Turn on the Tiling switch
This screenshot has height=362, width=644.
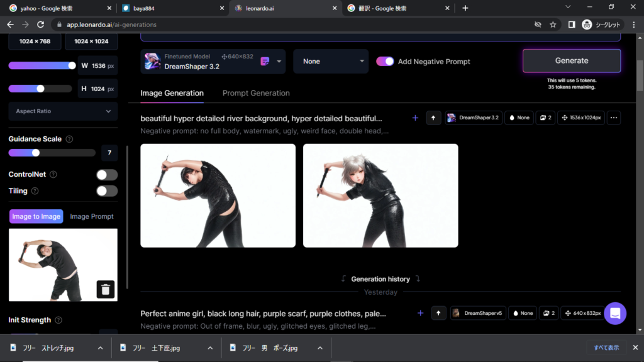point(106,191)
